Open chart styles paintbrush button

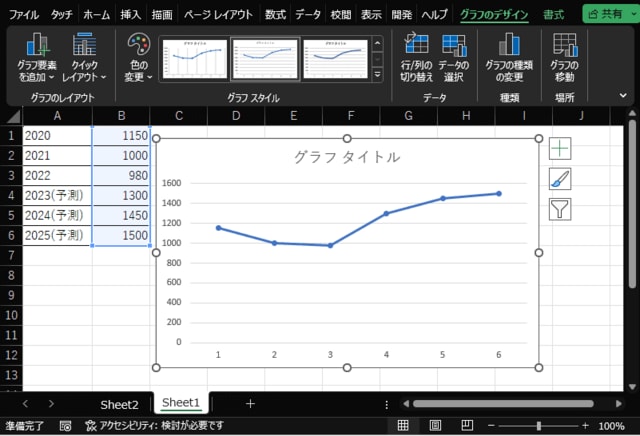560,179
